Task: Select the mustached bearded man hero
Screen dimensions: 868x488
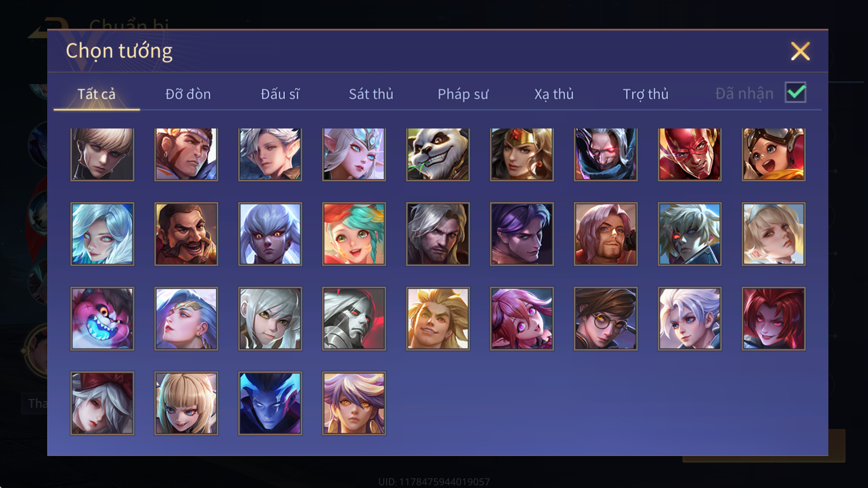Action: point(186,234)
